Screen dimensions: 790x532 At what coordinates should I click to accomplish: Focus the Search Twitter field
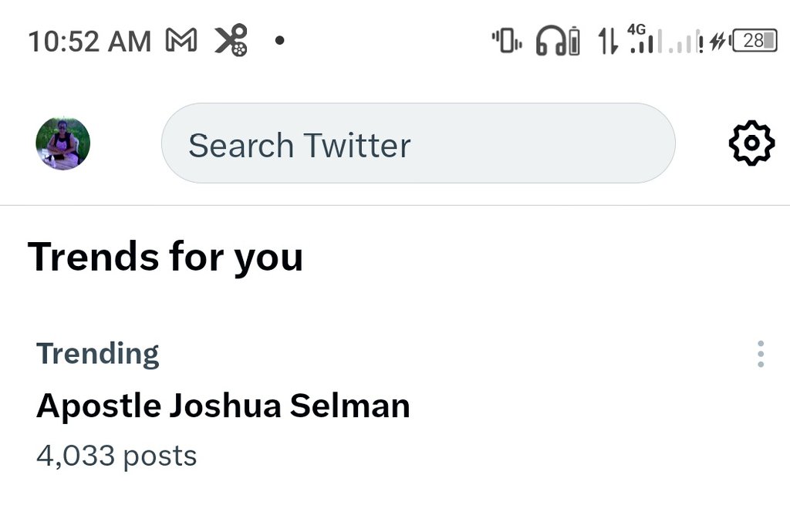point(417,144)
